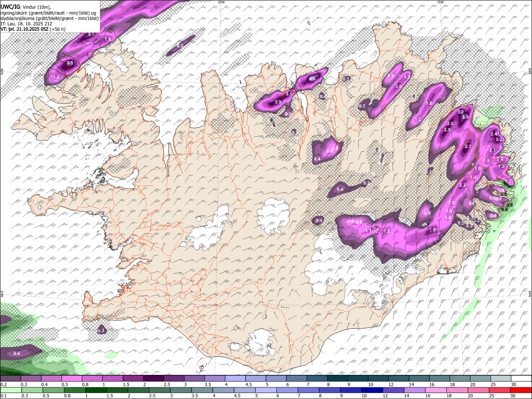Click the '(+56 h)' forecast offset text
The height and width of the screenshot is (399, 532).
(x=58, y=29)
